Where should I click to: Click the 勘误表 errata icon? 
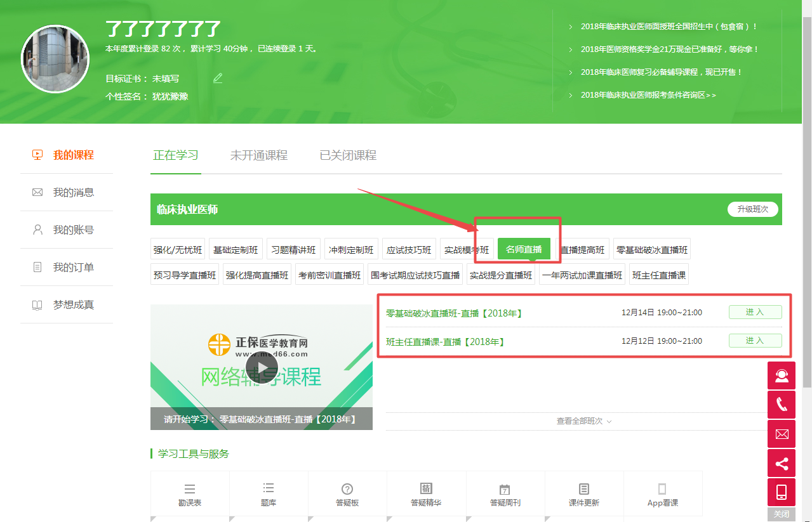pos(190,495)
